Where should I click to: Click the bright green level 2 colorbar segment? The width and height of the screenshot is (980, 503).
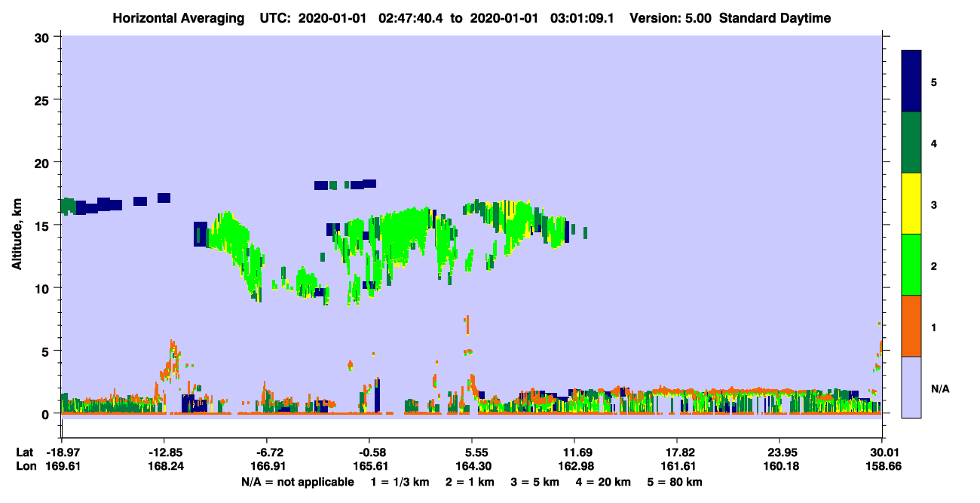coord(911,265)
